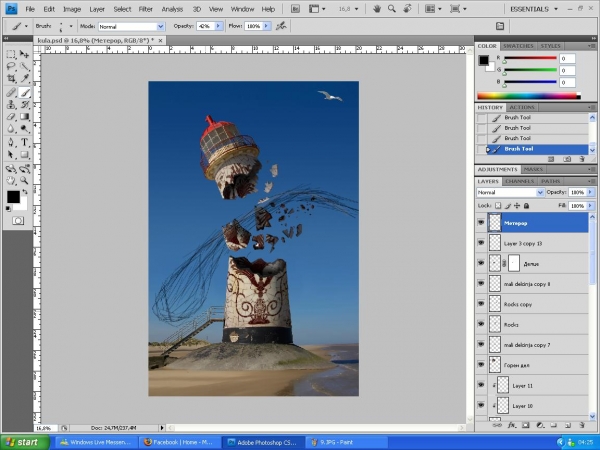Select the Rectangle shape tool

point(24,155)
